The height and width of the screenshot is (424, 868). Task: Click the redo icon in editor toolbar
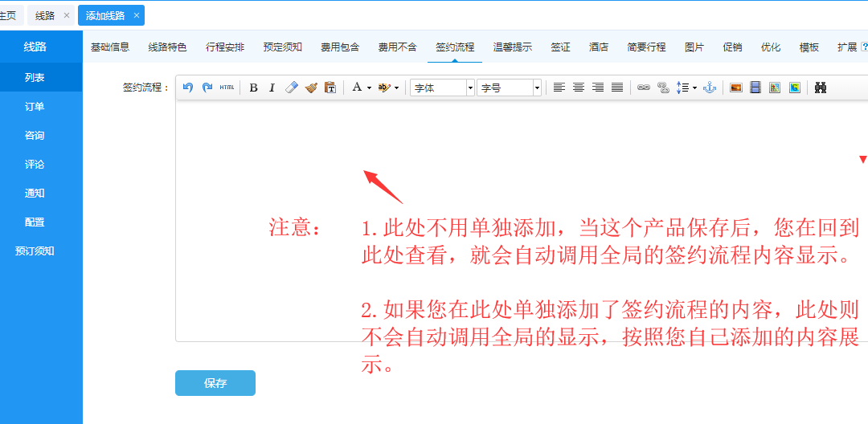click(207, 88)
